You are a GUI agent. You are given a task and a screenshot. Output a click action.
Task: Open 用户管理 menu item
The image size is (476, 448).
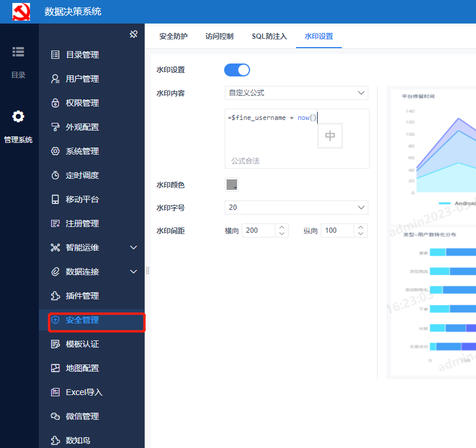[x=92, y=79]
